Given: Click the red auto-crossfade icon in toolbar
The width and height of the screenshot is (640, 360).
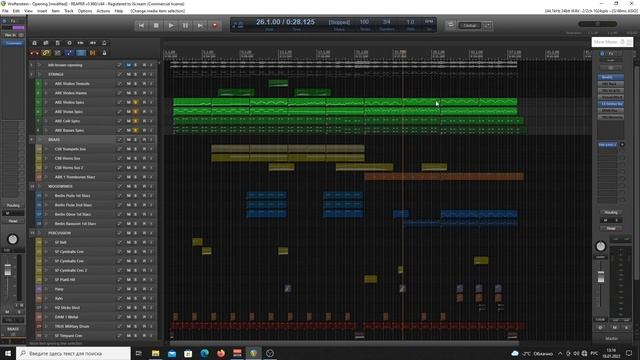Looking at the screenshot, I should point(34,53).
